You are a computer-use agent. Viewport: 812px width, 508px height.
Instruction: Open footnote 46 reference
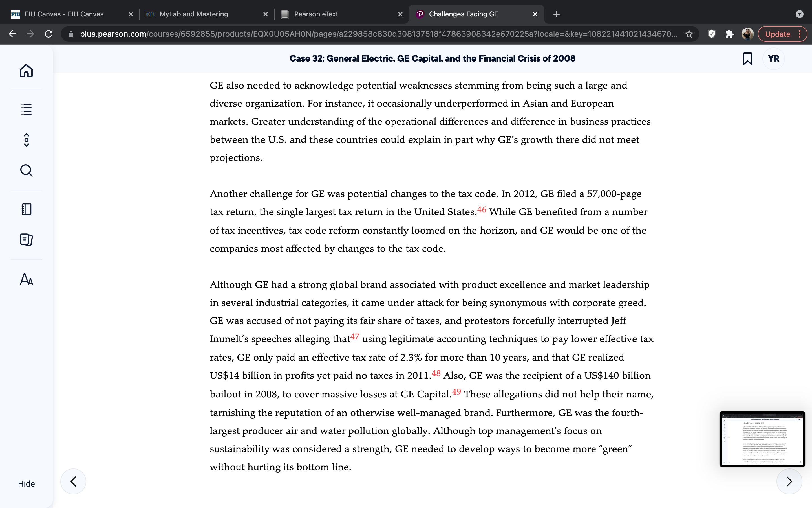[482, 210]
